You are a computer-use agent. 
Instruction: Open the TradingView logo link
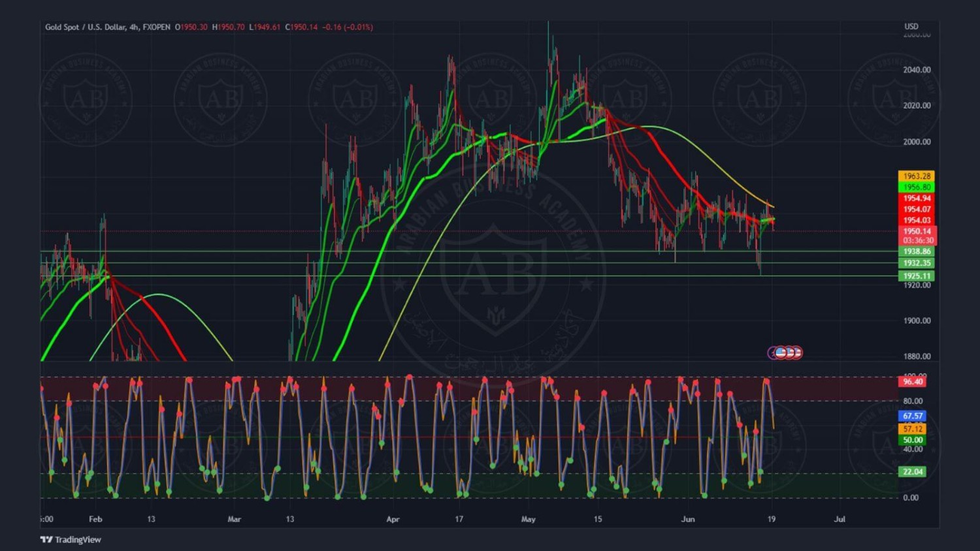point(71,539)
